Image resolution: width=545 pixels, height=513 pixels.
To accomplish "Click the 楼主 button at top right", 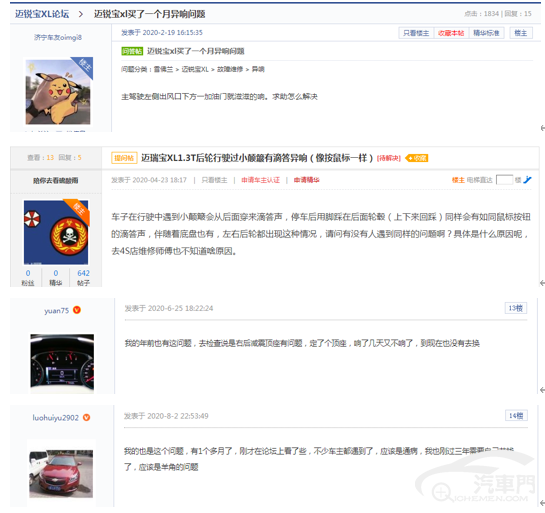I will tap(521, 33).
